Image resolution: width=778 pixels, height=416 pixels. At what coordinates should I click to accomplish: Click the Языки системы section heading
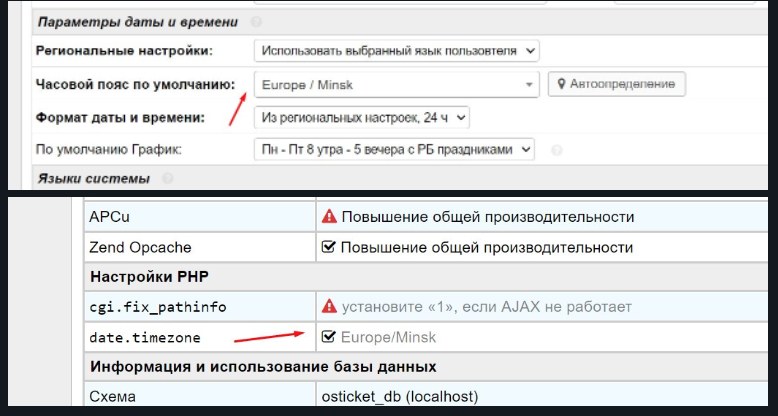tap(94, 178)
